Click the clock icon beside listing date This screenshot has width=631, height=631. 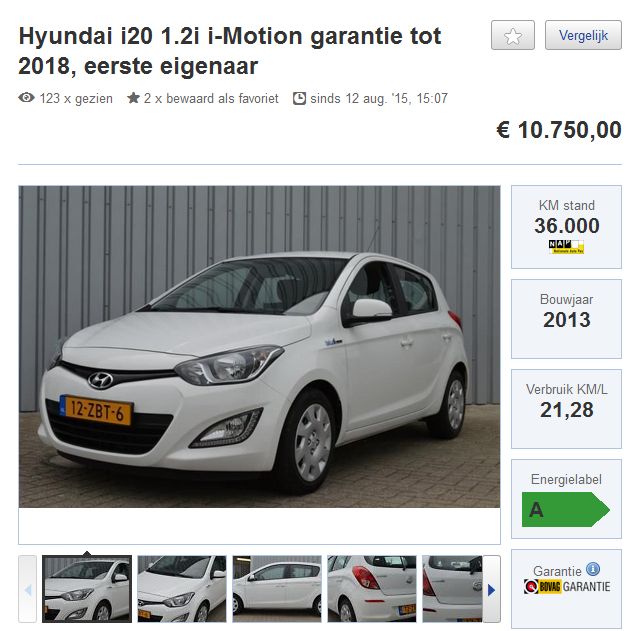click(x=299, y=98)
